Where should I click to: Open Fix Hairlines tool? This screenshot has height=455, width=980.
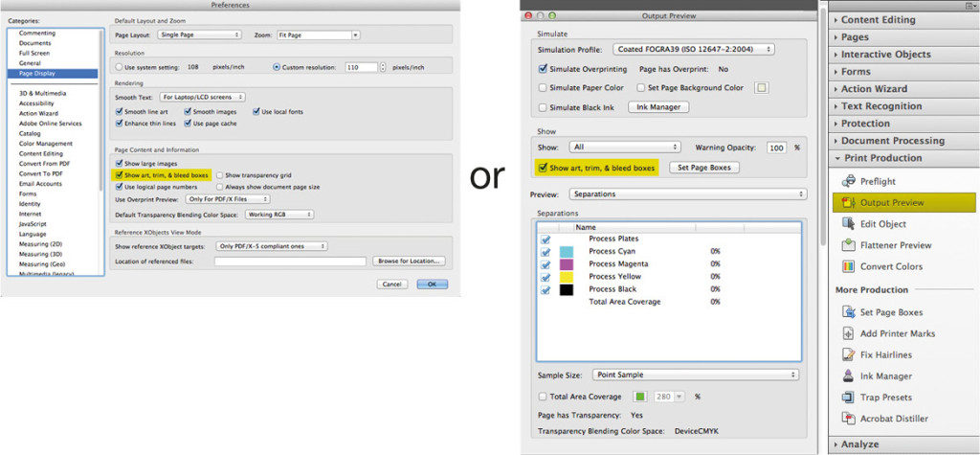[877, 354]
